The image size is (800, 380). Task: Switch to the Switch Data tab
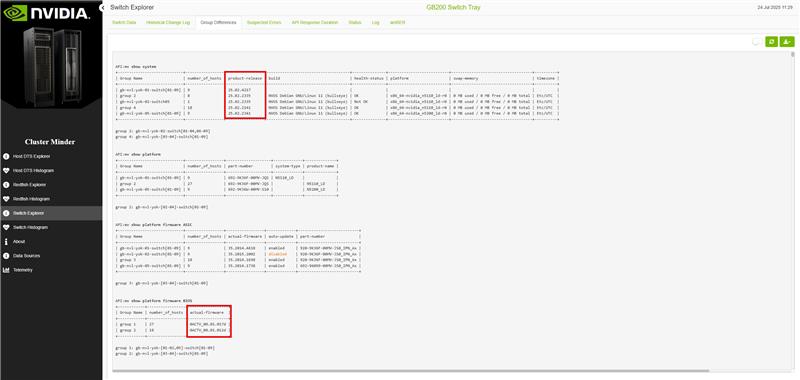click(124, 23)
